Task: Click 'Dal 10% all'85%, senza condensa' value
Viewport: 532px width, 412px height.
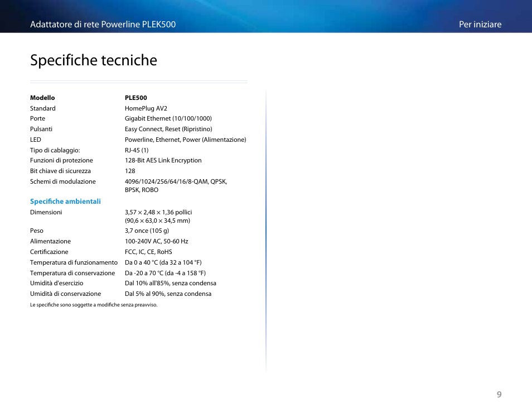Action: pyautogui.click(x=171, y=283)
